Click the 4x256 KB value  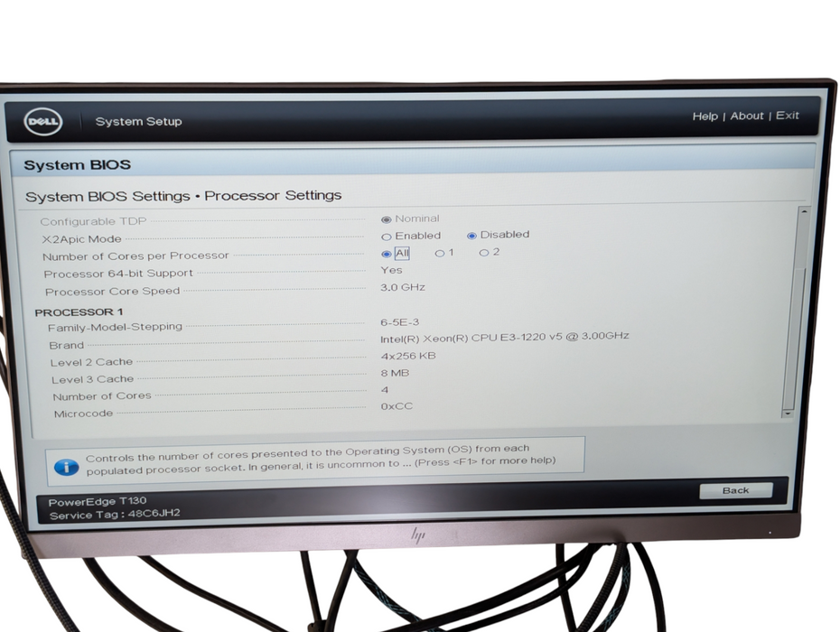[408, 356]
